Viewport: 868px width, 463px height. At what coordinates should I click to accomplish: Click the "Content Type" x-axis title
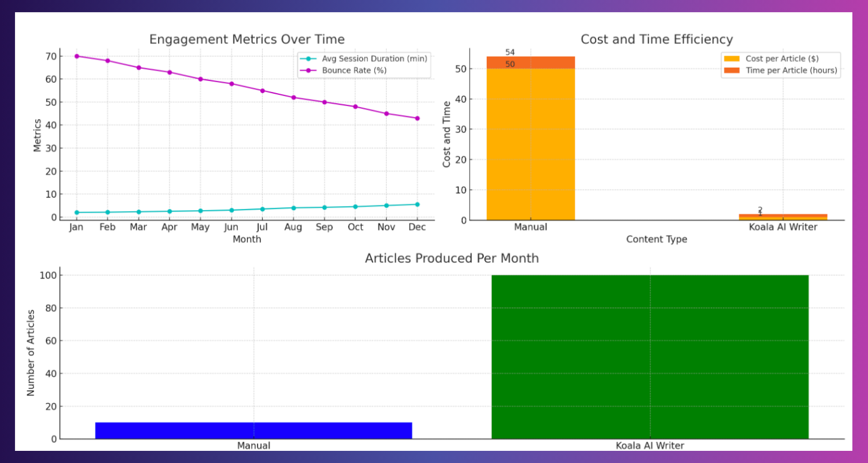pos(657,239)
